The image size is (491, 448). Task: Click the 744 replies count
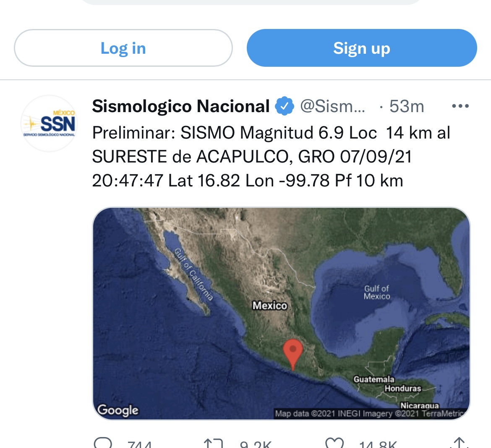pyautogui.click(x=140, y=445)
